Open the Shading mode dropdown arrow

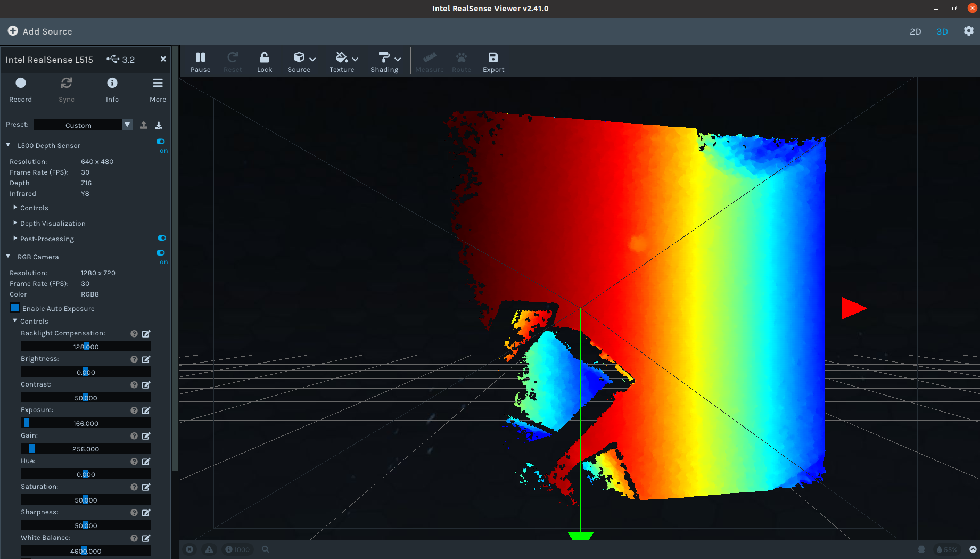pos(397,59)
